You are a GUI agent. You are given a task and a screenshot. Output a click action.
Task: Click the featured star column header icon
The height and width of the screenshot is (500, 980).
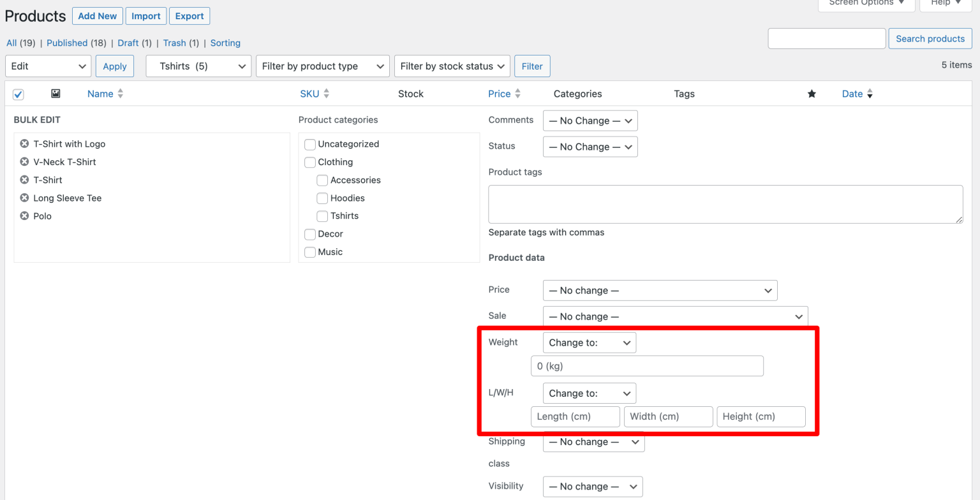click(812, 93)
